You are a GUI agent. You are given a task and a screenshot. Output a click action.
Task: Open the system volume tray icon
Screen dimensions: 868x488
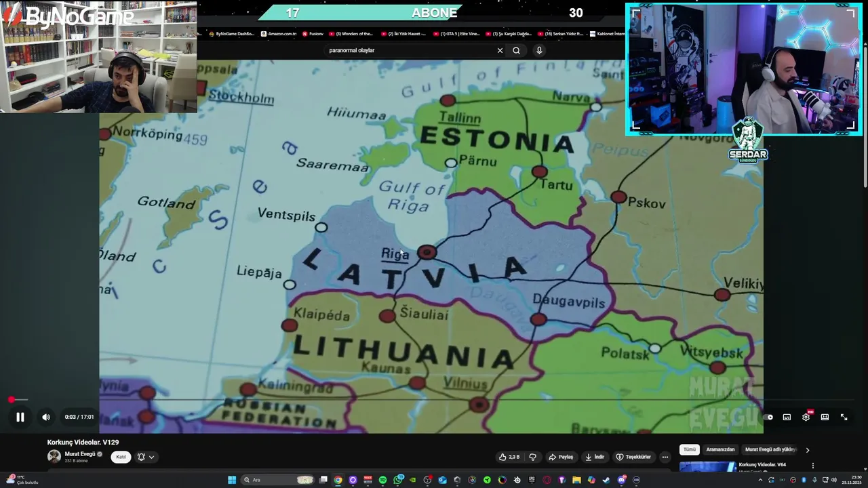833,480
